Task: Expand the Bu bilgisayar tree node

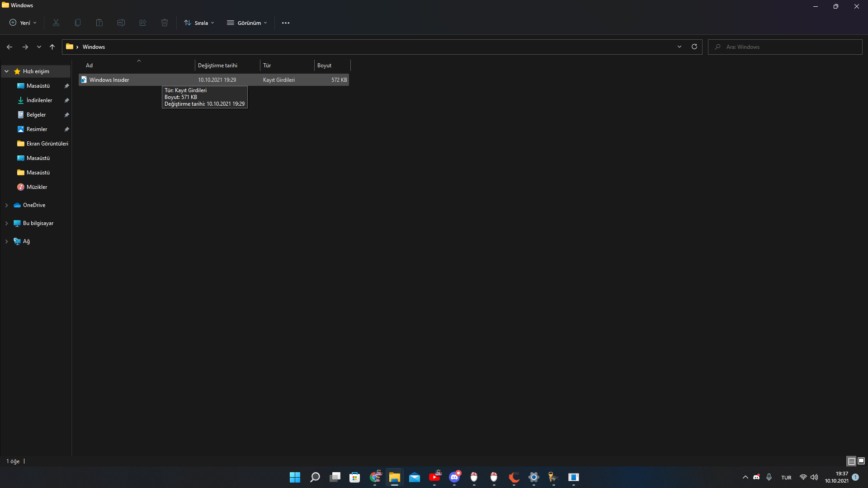Action: (7, 223)
